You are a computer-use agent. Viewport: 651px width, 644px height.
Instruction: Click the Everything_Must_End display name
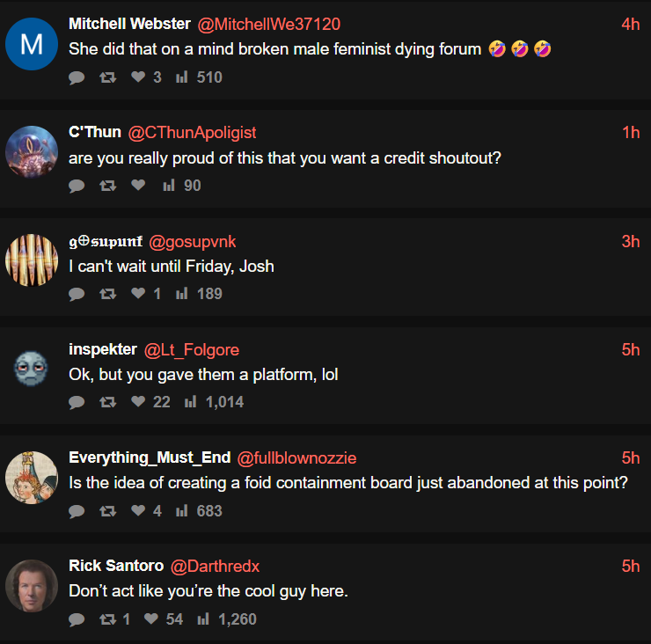pyautogui.click(x=150, y=457)
